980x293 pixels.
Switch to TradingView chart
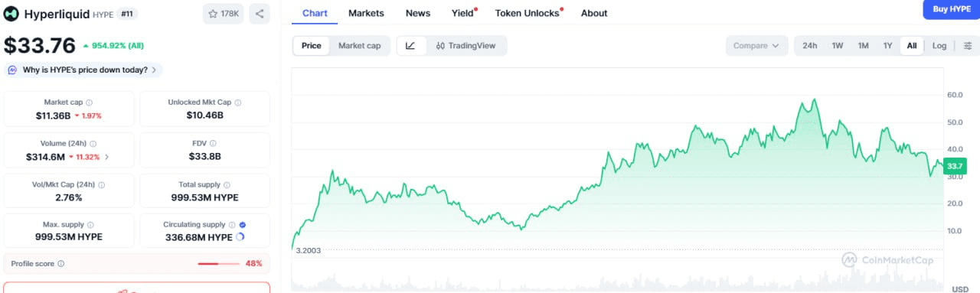(x=465, y=46)
